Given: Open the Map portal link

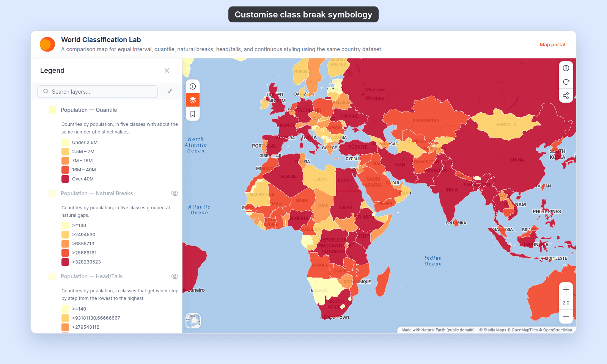Looking at the screenshot, I should [552, 45].
